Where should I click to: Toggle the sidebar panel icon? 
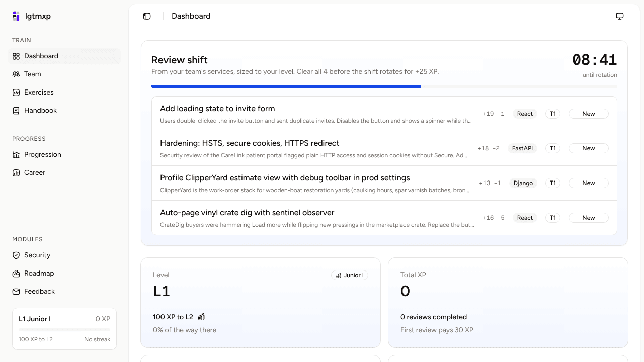coord(147,16)
